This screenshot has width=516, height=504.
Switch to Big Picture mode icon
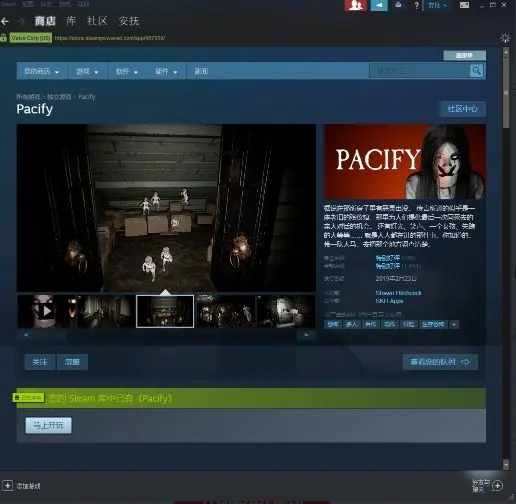(464, 5)
